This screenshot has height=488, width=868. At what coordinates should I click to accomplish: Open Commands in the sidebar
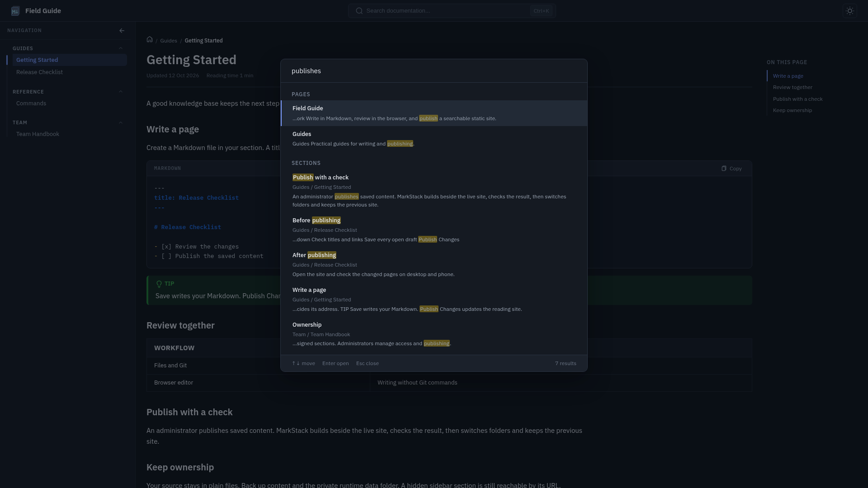(70, 103)
